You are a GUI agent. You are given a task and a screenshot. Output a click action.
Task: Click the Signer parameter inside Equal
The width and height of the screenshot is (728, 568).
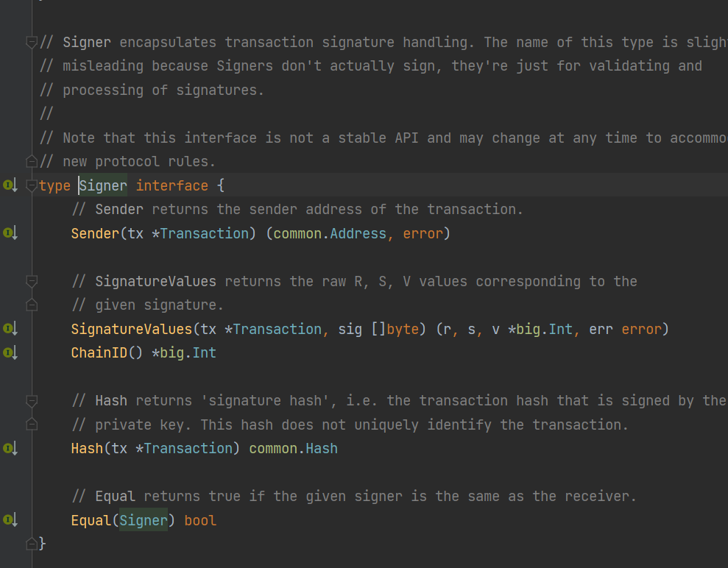click(x=144, y=520)
